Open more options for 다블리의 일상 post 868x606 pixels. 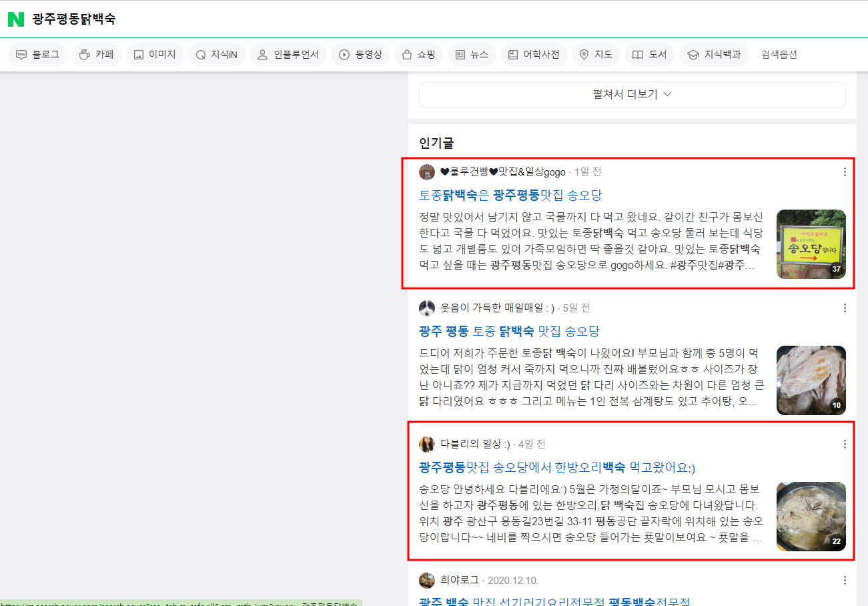(845, 444)
